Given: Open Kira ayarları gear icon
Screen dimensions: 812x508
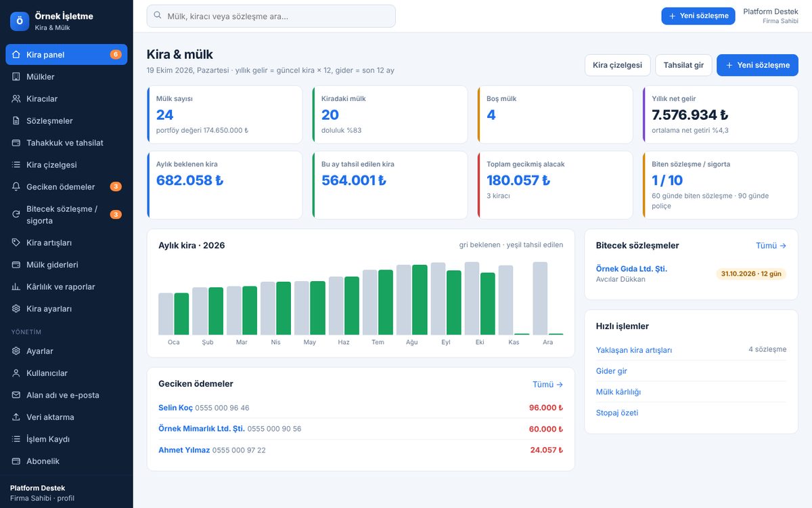Looking at the screenshot, I should [x=16, y=309].
